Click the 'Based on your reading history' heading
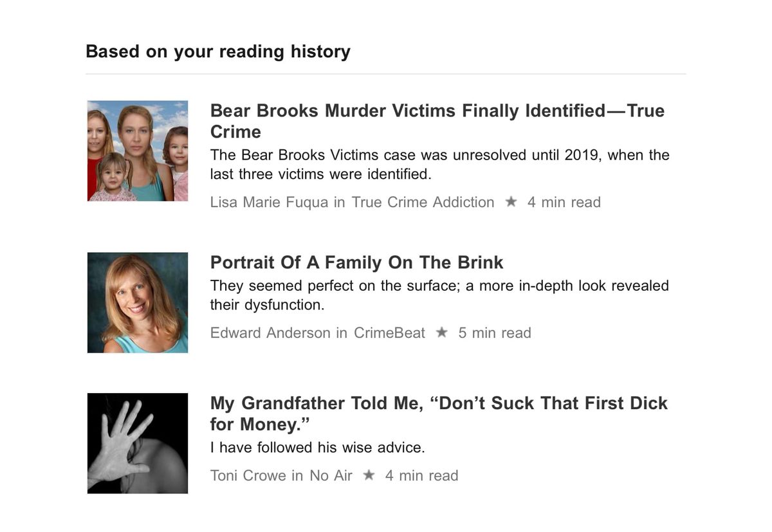 pos(218,51)
